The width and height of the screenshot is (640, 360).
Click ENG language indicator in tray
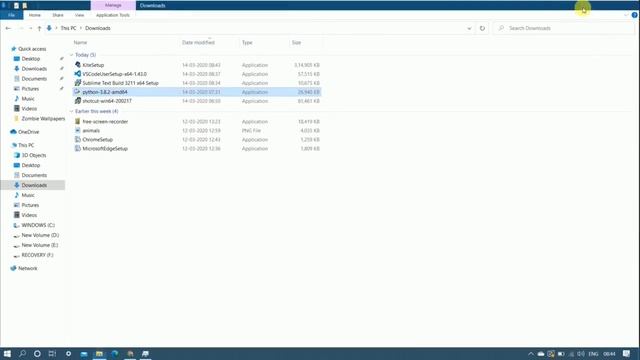click(593, 354)
